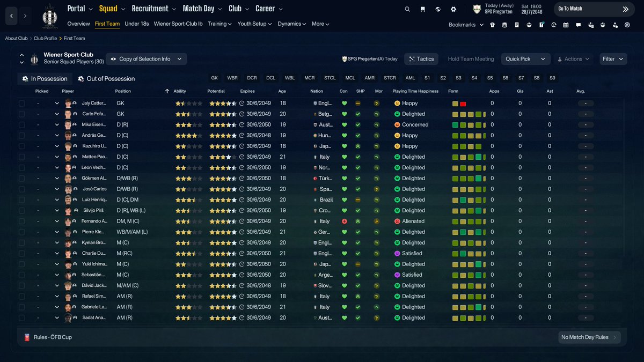
Task: Open the search magnifier icon
Action: 407,9
